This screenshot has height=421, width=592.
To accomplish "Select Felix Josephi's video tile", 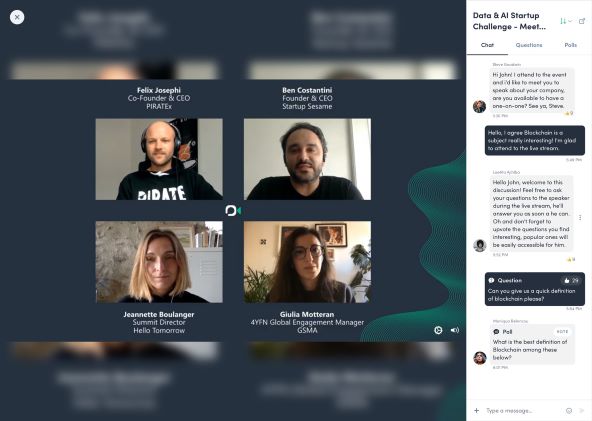I will tap(159, 159).
